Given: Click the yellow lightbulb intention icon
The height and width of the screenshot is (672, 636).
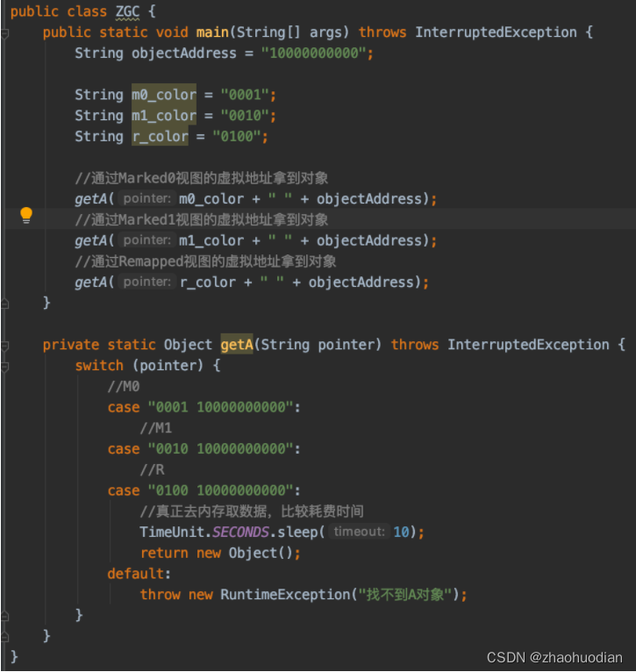Looking at the screenshot, I should point(26,215).
